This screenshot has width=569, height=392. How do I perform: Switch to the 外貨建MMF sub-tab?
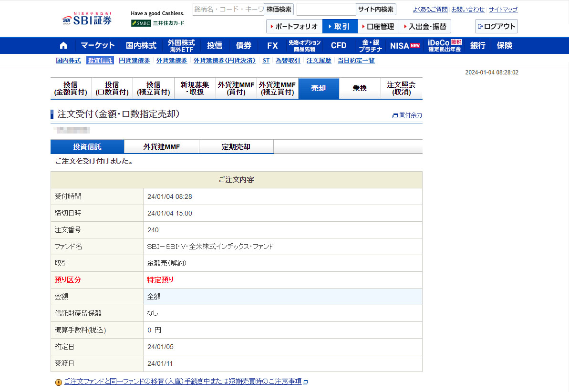[x=162, y=147]
